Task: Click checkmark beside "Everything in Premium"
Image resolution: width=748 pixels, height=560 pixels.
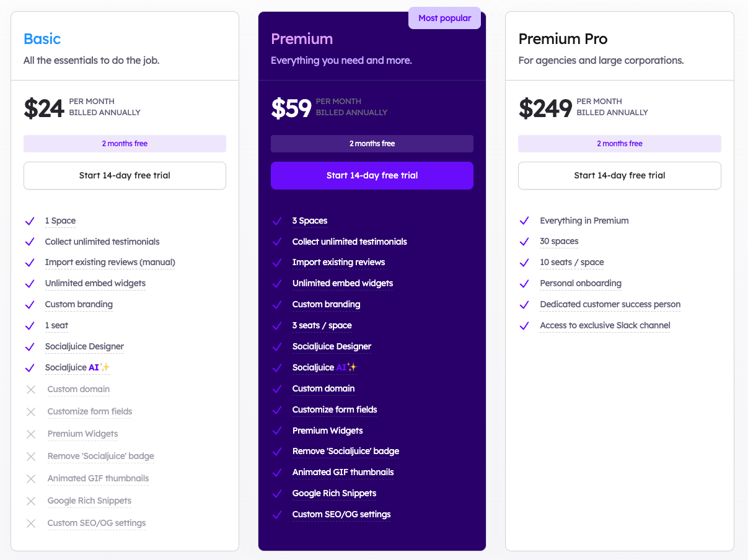Action: [x=524, y=221]
